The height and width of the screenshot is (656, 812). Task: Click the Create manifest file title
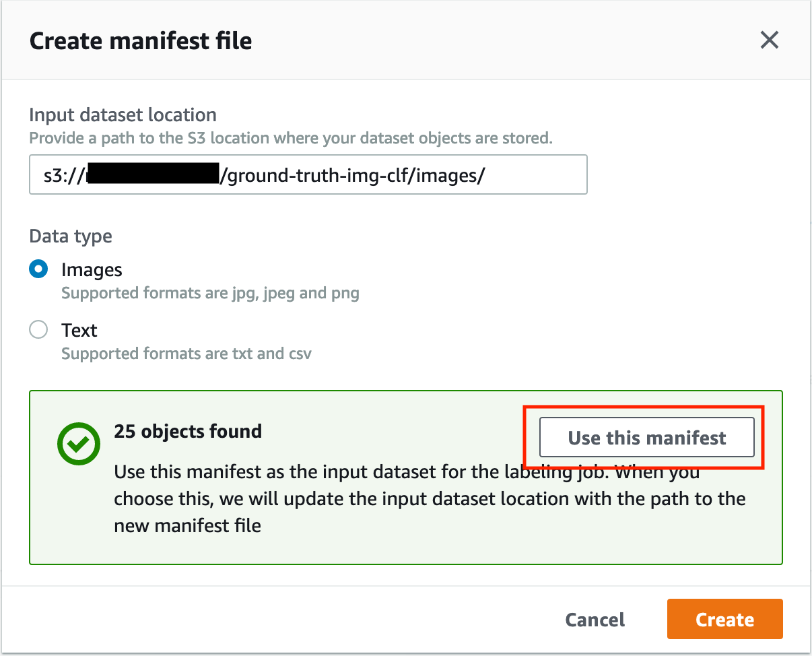(141, 41)
